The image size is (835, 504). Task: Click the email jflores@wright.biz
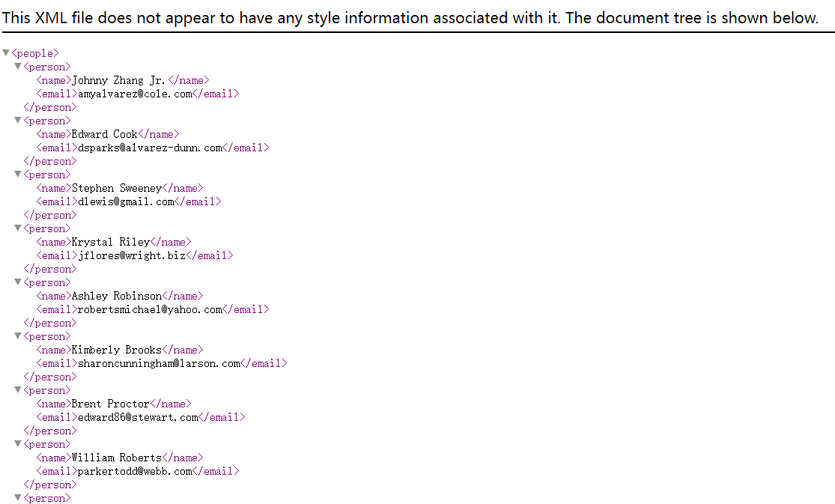[132, 255]
